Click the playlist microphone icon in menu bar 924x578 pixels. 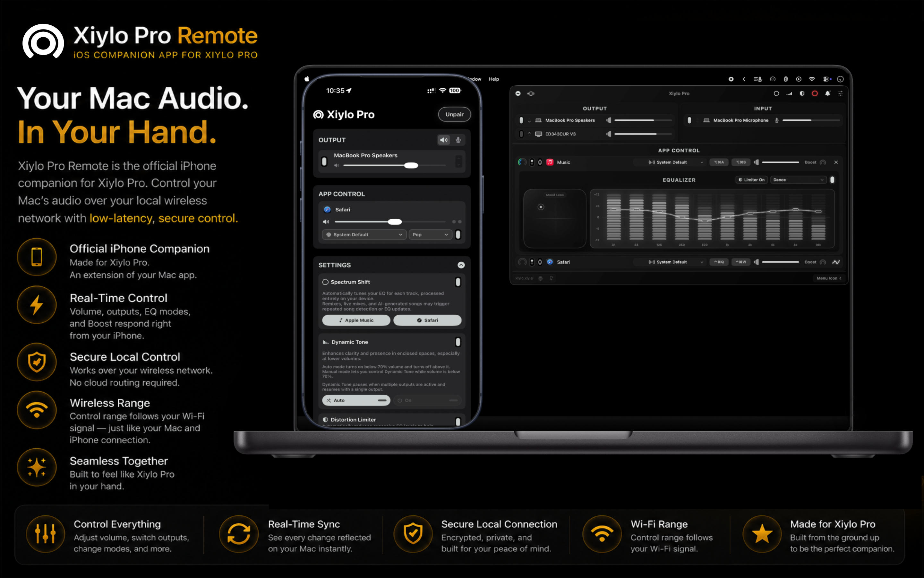pos(758,79)
